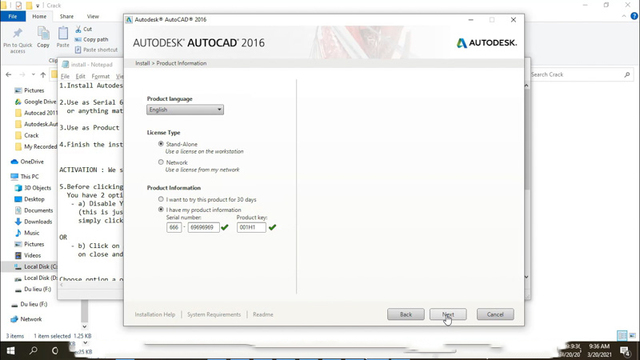The width and height of the screenshot is (640, 360).
Task: Click Cancel button in installer
Action: 495,314
